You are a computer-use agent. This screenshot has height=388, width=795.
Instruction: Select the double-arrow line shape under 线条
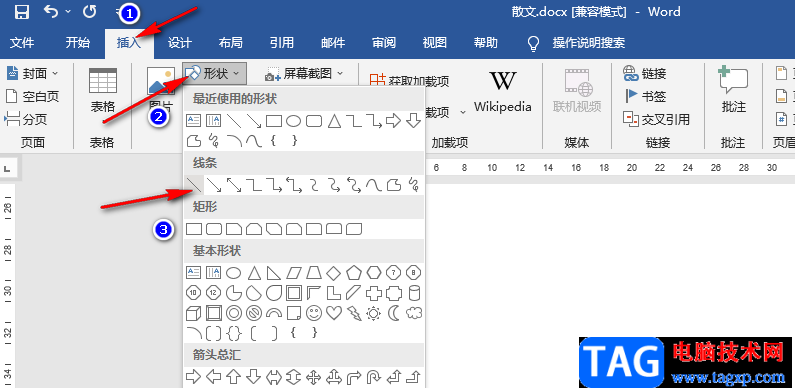pos(234,185)
